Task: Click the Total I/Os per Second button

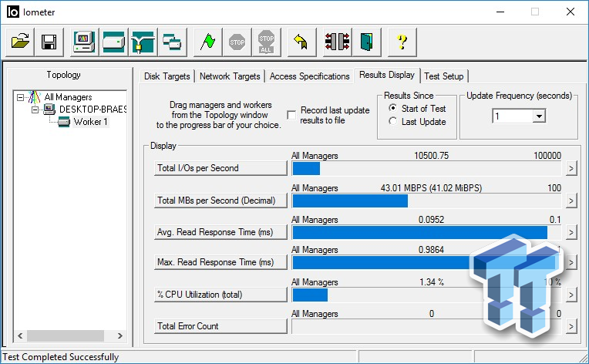Action: pos(220,168)
